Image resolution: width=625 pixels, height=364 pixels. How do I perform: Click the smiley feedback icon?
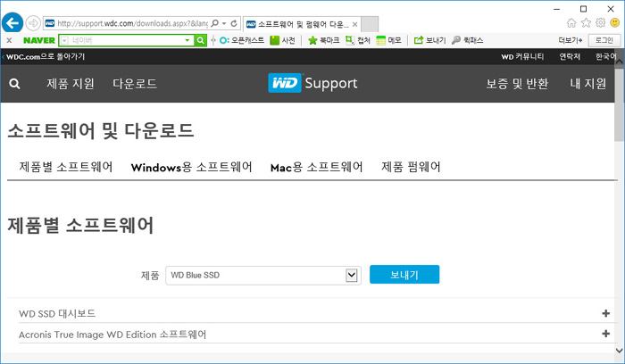[614, 22]
